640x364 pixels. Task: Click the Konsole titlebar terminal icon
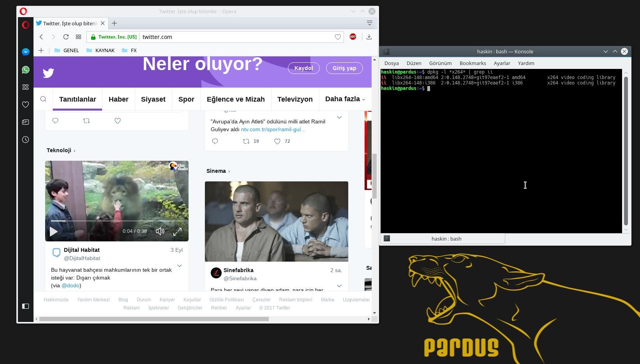(386, 51)
